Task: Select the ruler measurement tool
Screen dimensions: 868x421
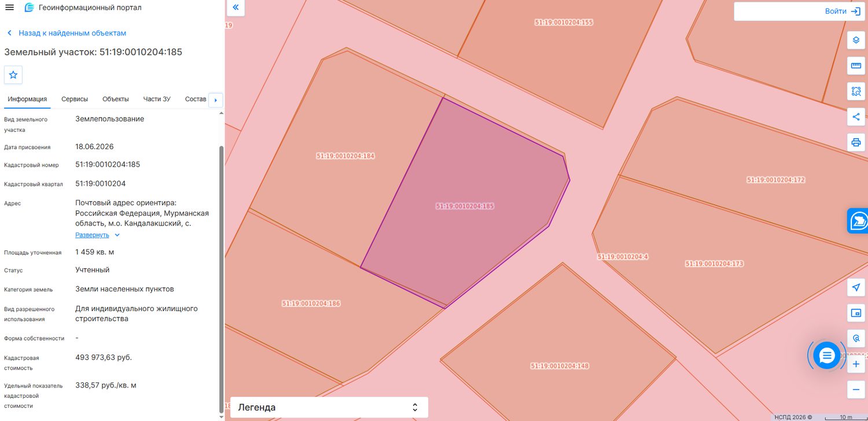Action: 856,66
